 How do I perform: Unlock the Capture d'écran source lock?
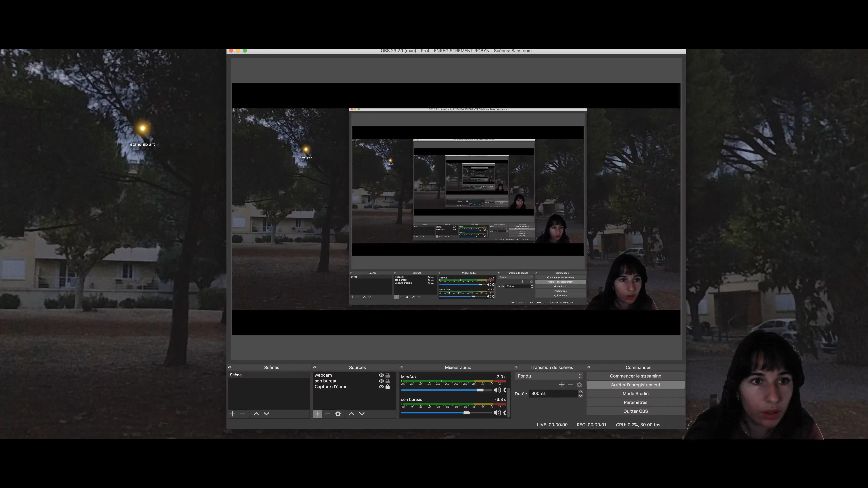coord(388,387)
